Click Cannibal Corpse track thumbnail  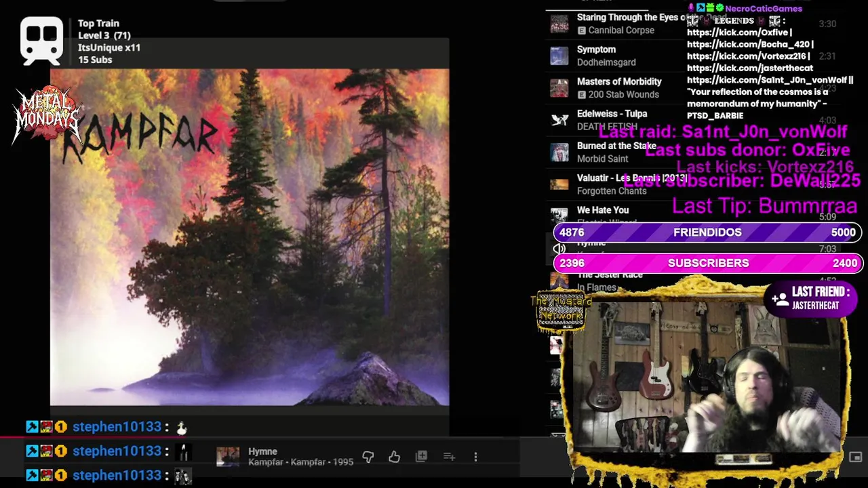point(559,24)
